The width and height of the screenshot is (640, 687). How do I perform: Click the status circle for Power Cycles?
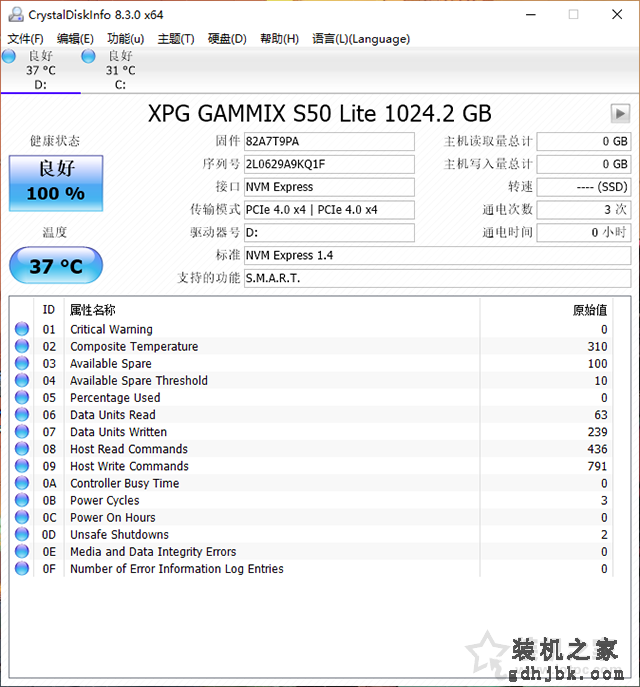[x=22, y=500]
